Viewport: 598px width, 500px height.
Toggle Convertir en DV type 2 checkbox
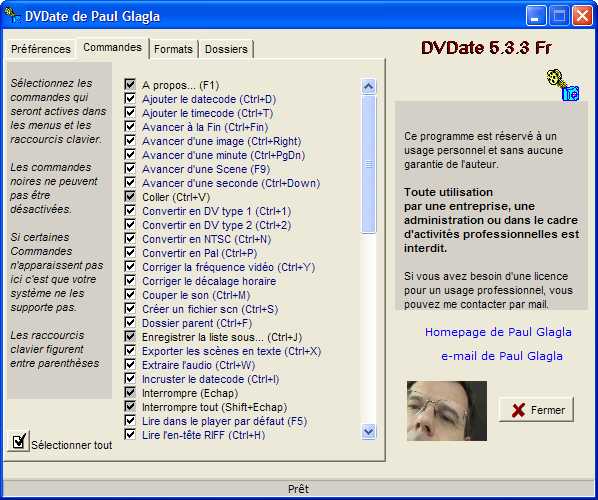[x=130, y=224]
